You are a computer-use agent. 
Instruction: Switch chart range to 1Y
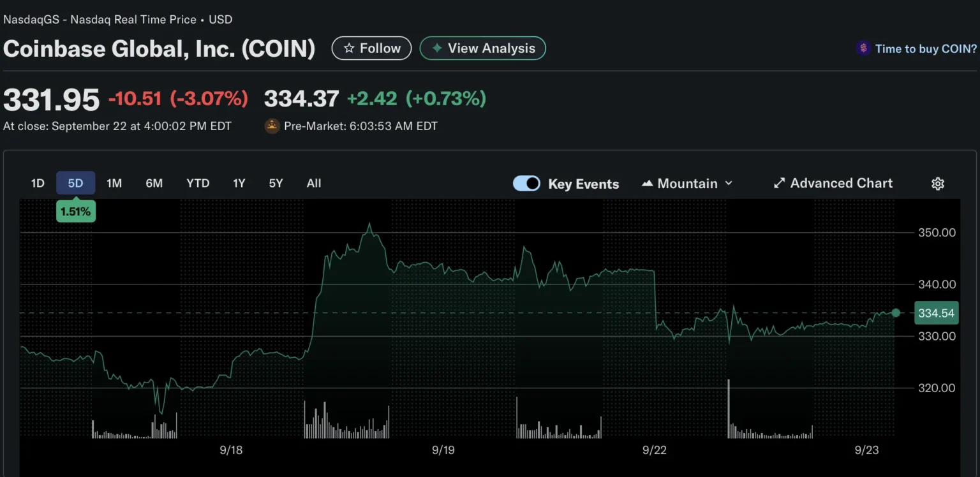tap(239, 183)
